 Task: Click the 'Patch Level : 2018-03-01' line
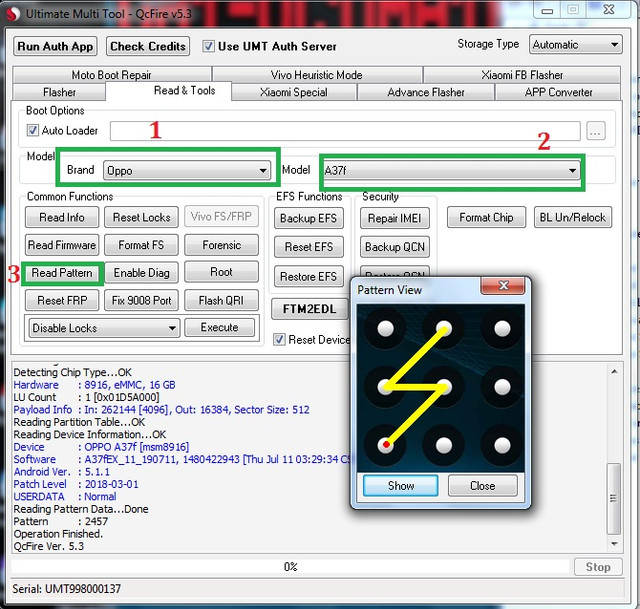coord(76,484)
